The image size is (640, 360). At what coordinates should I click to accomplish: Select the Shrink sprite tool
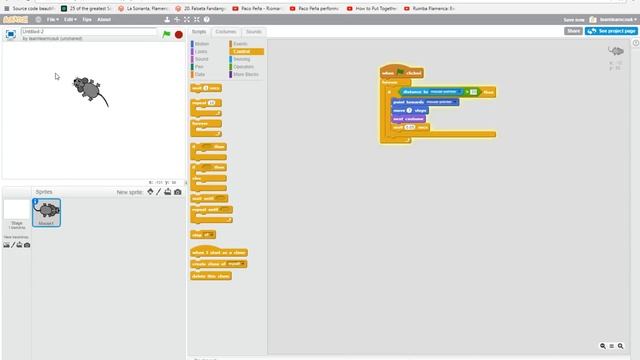coord(197,19)
